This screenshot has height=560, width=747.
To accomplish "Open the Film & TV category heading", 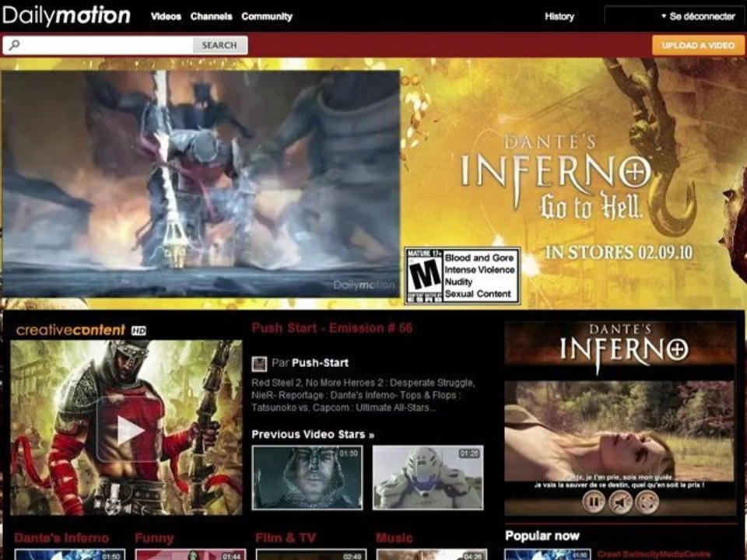I will (x=286, y=538).
